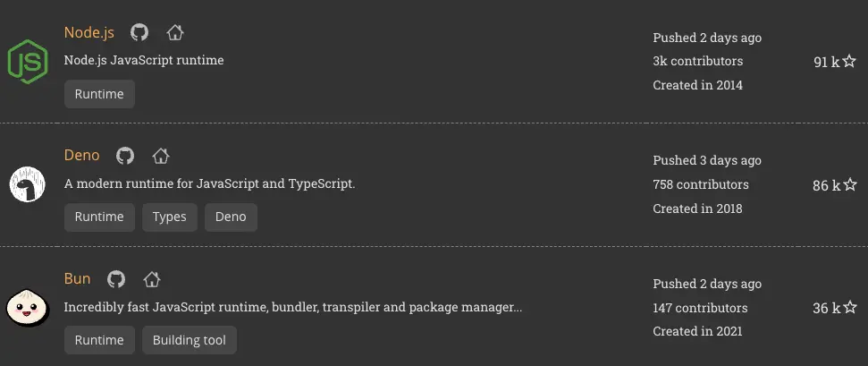This screenshot has width=868, height=366.
Task: Select the Runtime tag under Node.js
Action: tap(99, 94)
